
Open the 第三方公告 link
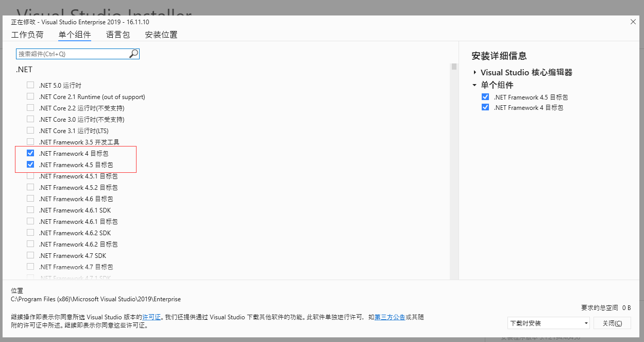click(x=390, y=317)
